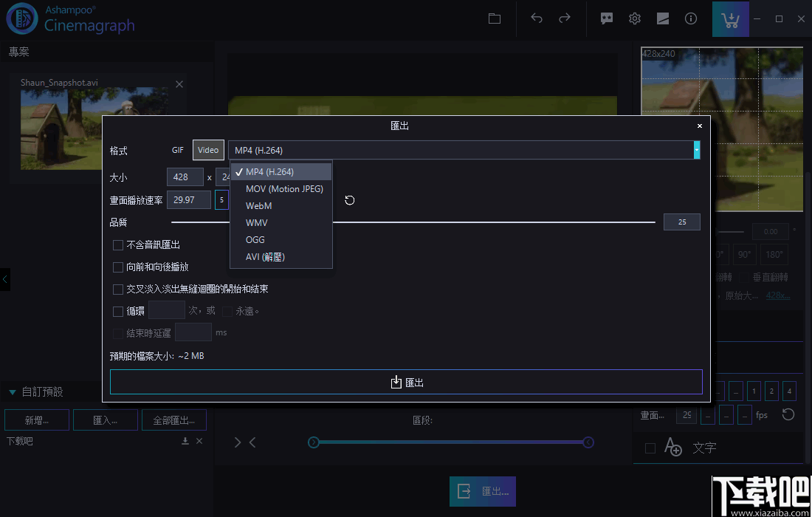Click the 新增 button
This screenshot has width=812, height=517.
click(36, 419)
